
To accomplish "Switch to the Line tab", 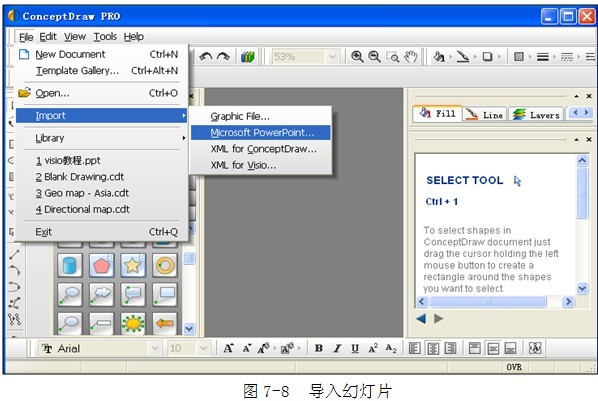I will pyautogui.click(x=485, y=114).
